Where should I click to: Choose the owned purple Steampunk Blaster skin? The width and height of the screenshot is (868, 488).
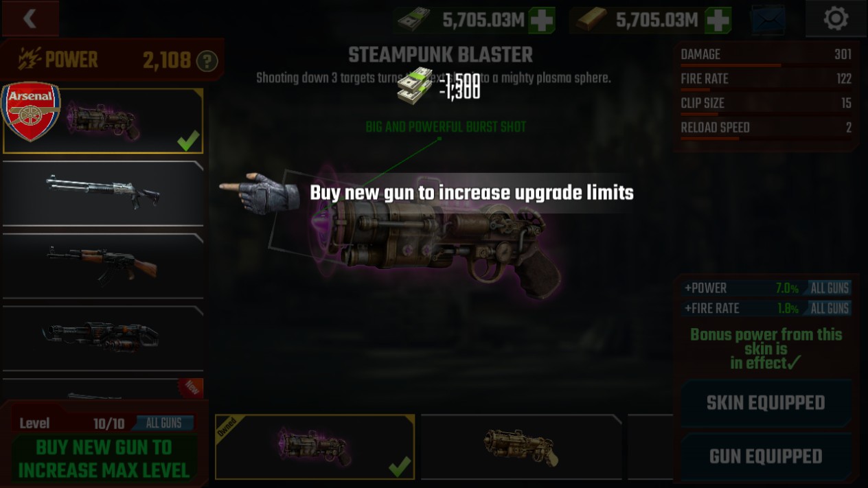[x=315, y=447]
